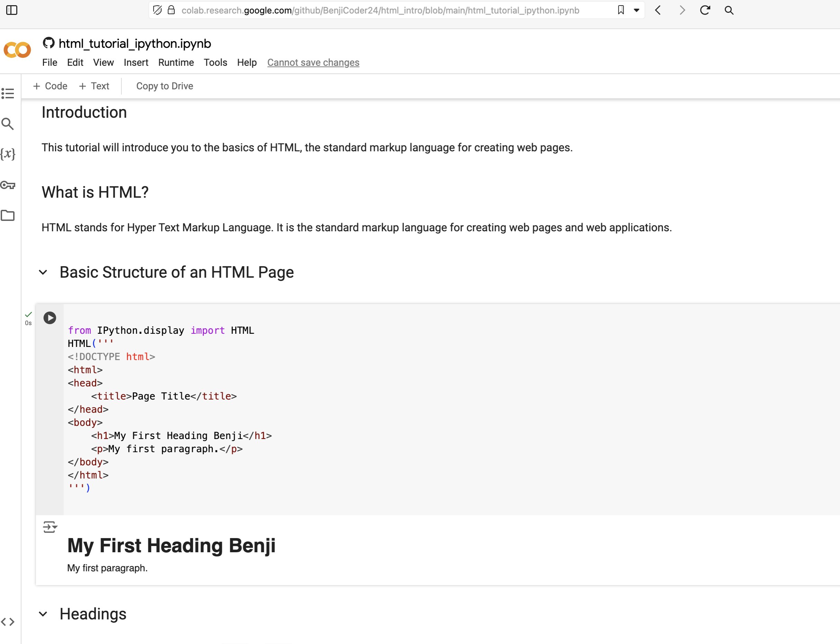Open the Runtime menu
This screenshot has width=840, height=644.
click(x=175, y=62)
